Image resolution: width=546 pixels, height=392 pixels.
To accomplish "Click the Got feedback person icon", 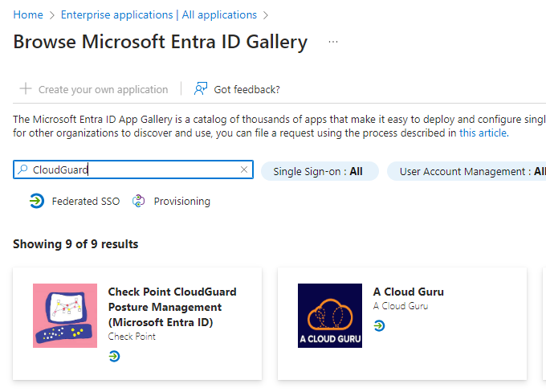I will 201,89.
